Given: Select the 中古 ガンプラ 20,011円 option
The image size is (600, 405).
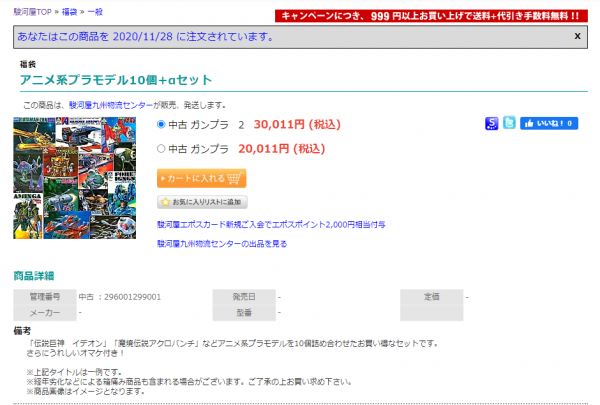Looking at the screenshot, I should point(162,149).
